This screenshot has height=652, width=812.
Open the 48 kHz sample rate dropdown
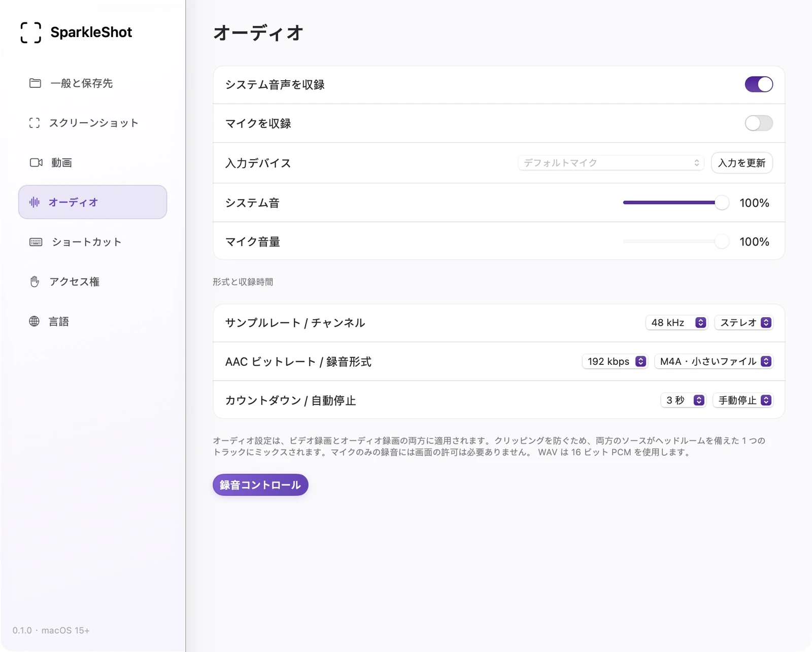pos(676,323)
